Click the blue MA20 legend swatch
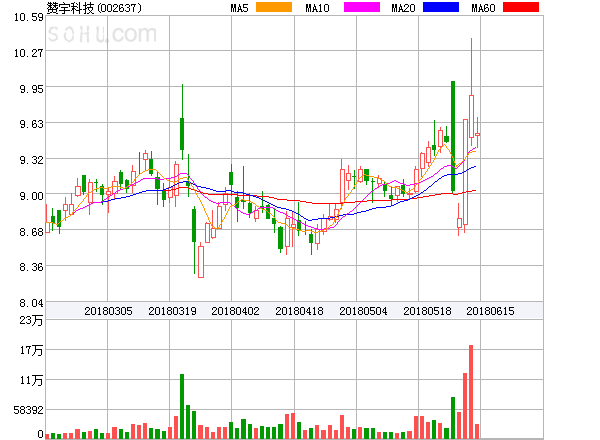The width and height of the screenshot is (600, 440). (x=441, y=7)
